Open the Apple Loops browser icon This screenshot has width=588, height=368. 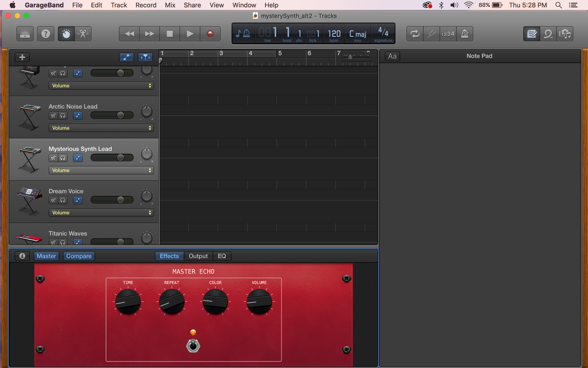548,34
